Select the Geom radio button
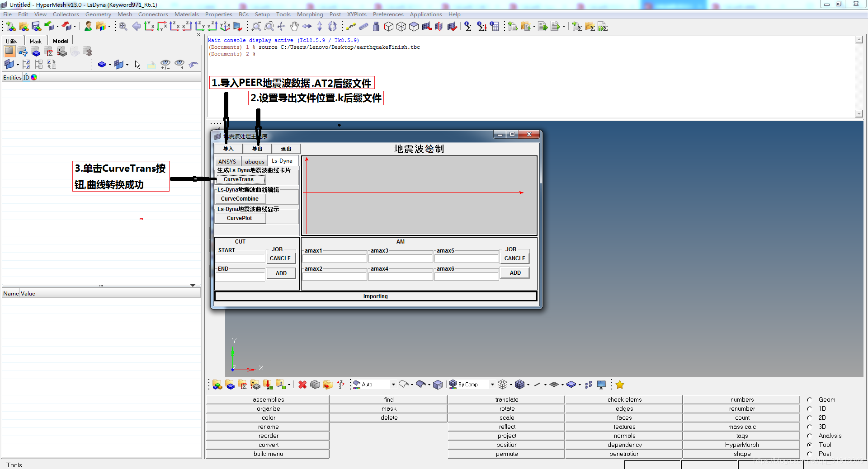The image size is (868, 469). click(x=810, y=399)
